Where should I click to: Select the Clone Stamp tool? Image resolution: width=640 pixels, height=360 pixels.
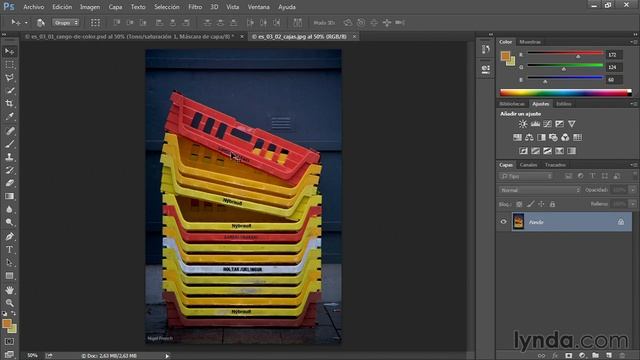pos(9,157)
